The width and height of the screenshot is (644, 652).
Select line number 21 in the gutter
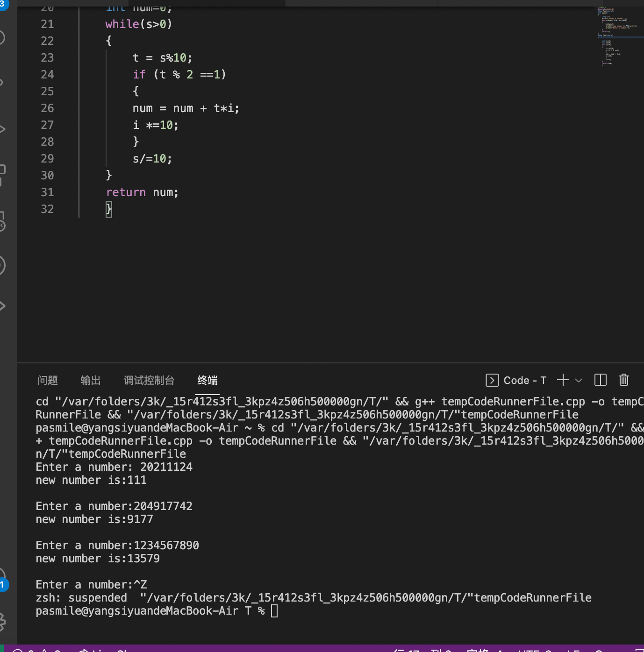click(x=47, y=24)
